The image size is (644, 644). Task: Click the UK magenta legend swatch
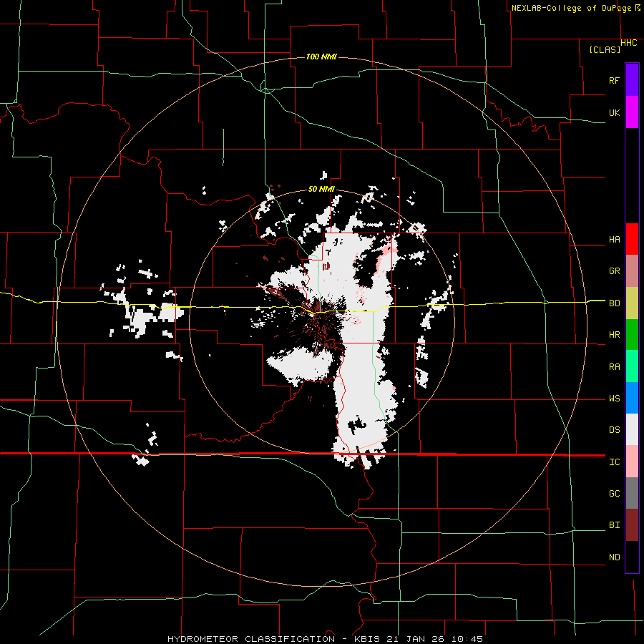click(632, 112)
